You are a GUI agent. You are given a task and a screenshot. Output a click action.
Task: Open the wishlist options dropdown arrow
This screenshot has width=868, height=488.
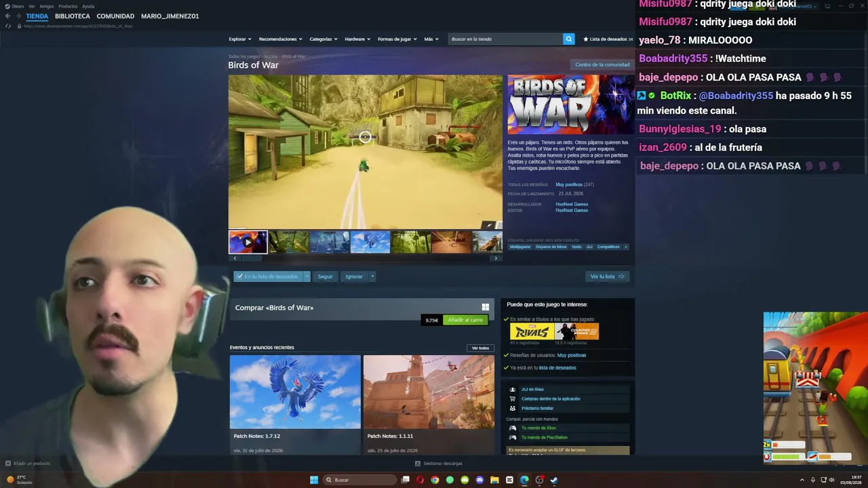pos(307,277)
